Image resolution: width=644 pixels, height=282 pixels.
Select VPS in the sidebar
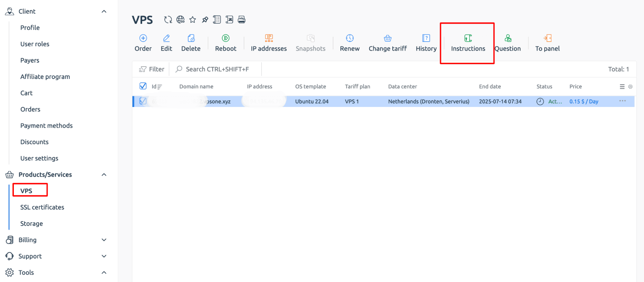click(26, 191)
